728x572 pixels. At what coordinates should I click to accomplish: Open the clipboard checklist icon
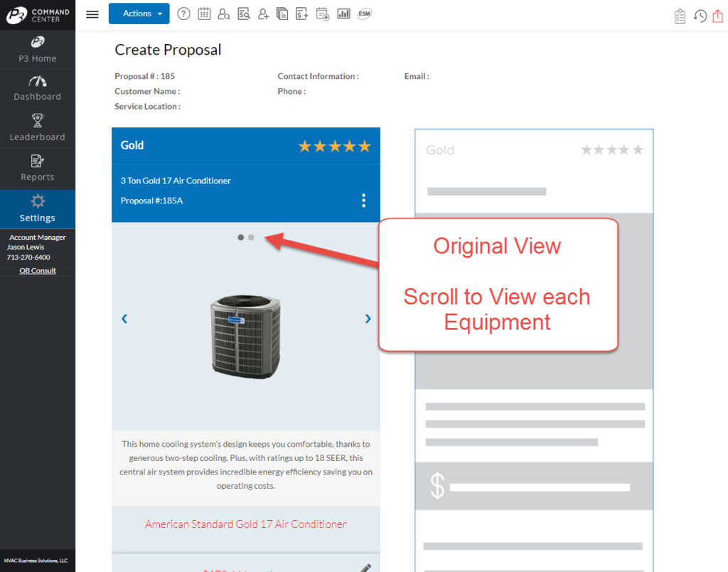pos(680,16)
